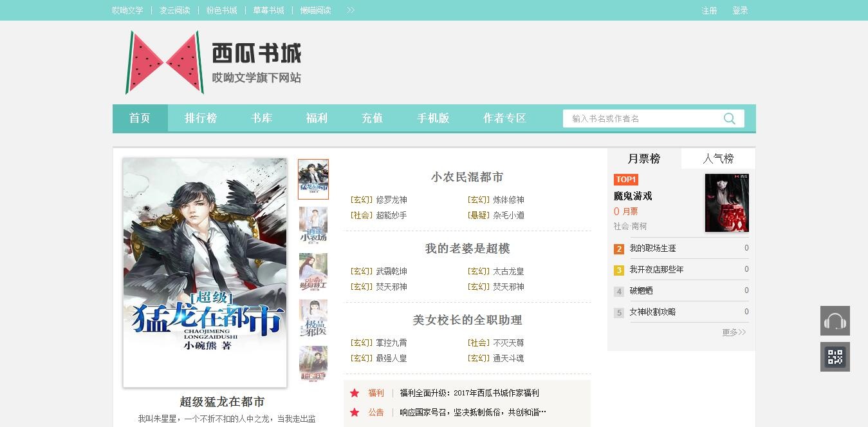The height and width of the screenshot is (427, 868).
Task: Open the book 掌控九霄
Action: click(x=392, y=343)
